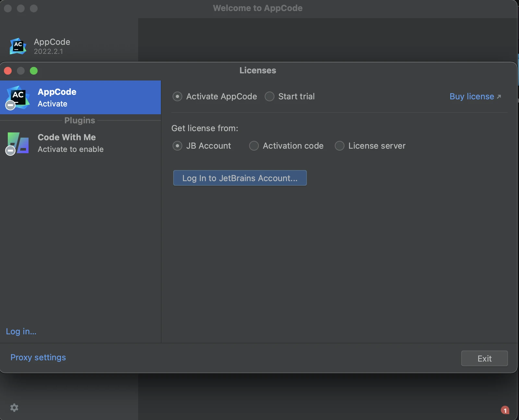
Task: Click the AppCode icon in Licenses sidebar
Action: pyautogui.click(x=18, y=97)
